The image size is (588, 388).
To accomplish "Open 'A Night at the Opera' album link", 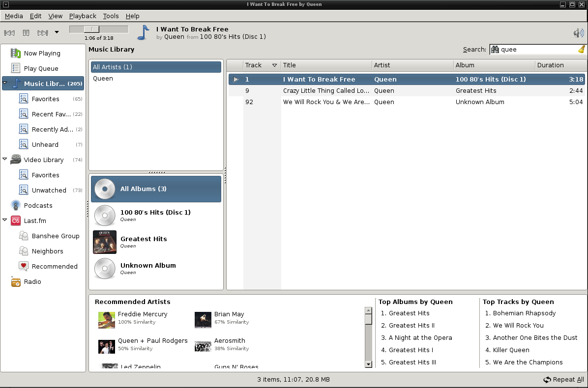I will (420, 338).
